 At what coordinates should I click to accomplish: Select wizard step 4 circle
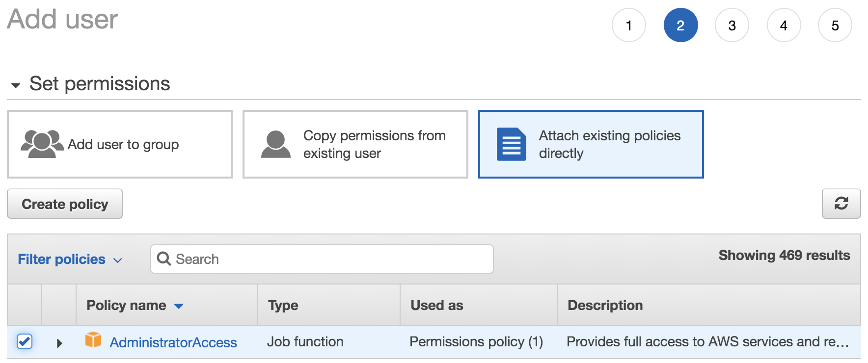[784, 26]
